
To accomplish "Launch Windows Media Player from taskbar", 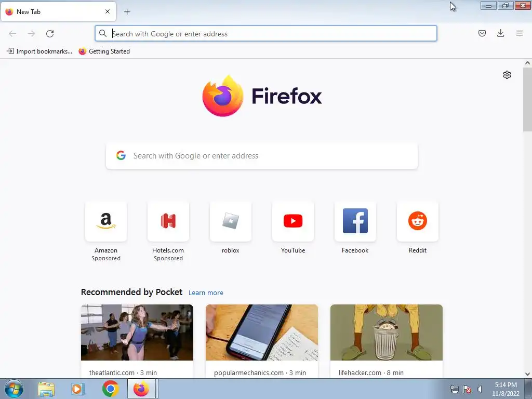I will point(78,389).
